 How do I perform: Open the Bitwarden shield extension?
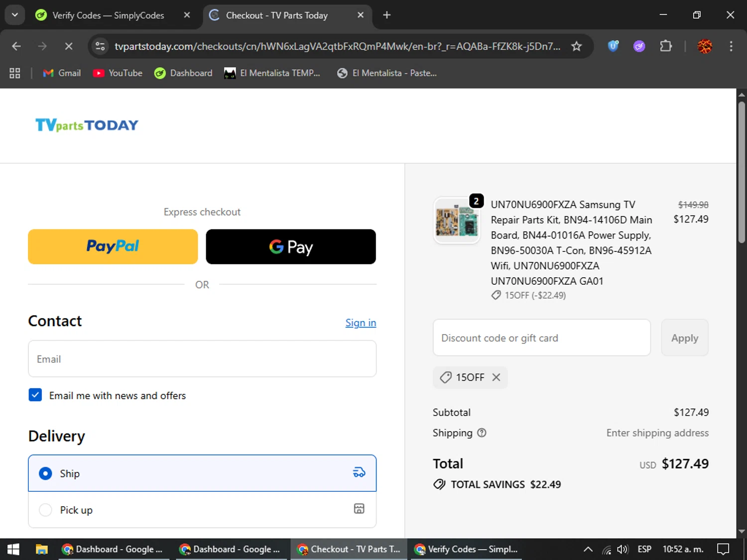tap(613, 46)
